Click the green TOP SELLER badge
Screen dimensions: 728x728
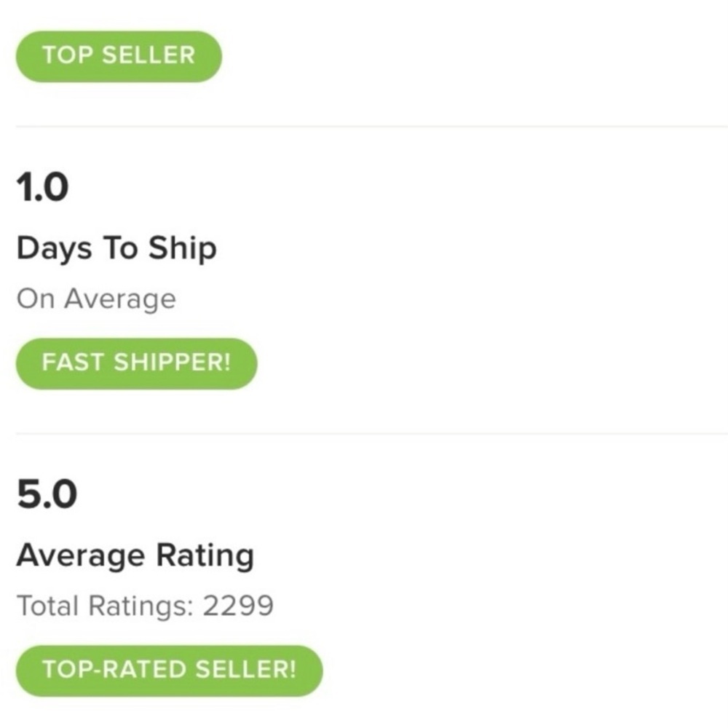[x=119, y=56]
